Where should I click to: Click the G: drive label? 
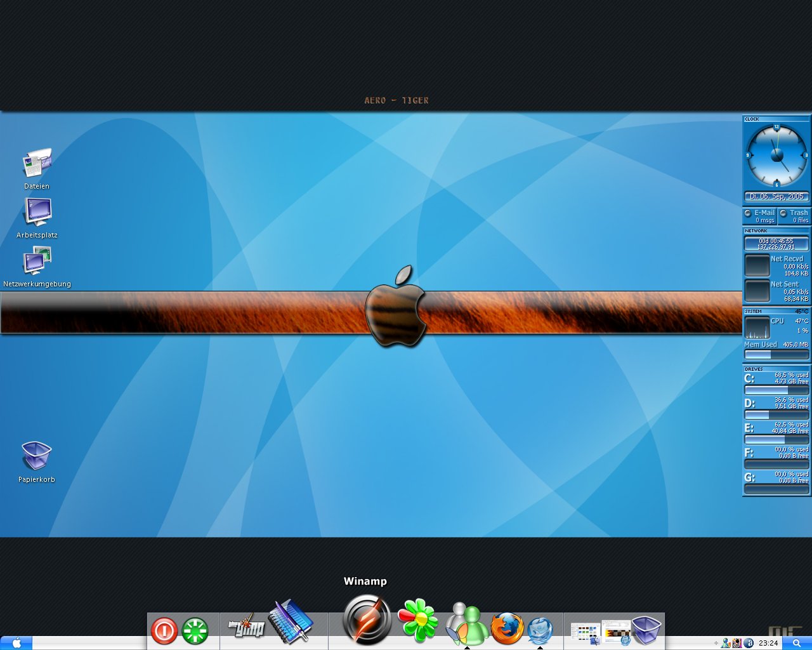(x=749, y=477)
